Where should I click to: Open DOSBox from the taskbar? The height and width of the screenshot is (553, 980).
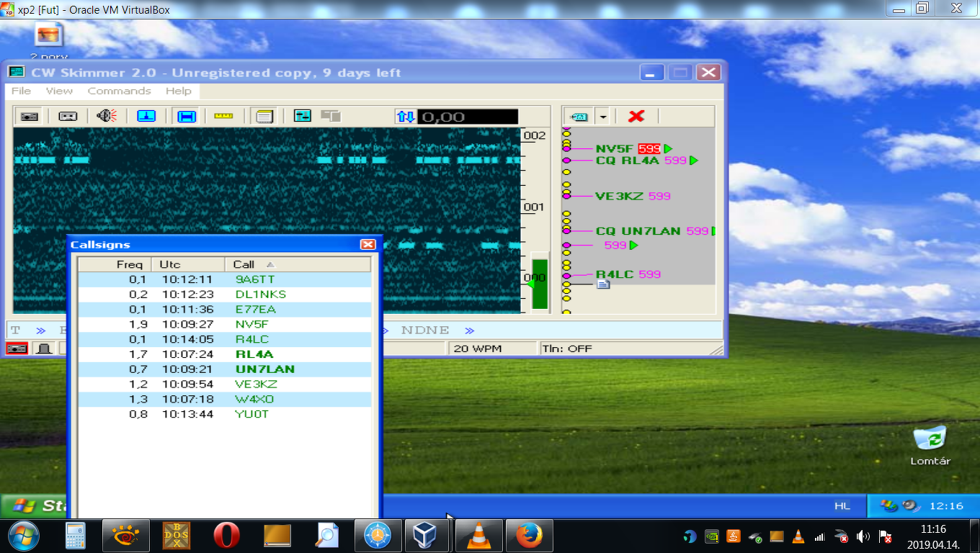(176, 536)
